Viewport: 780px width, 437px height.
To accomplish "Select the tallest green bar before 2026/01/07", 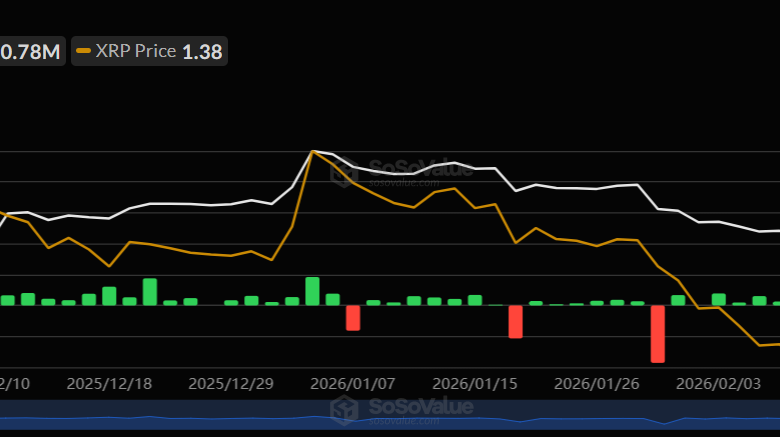I will [x=312, y=291].
